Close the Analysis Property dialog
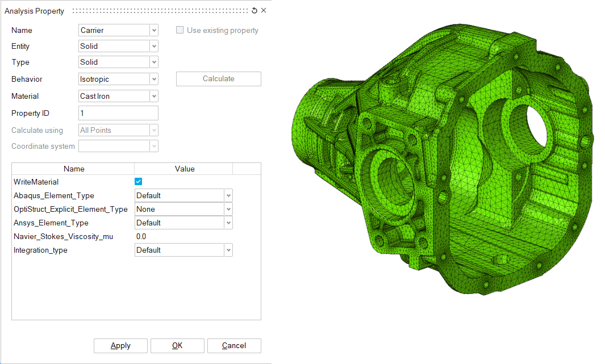This screenshot has height=364, width=605. 264,10
